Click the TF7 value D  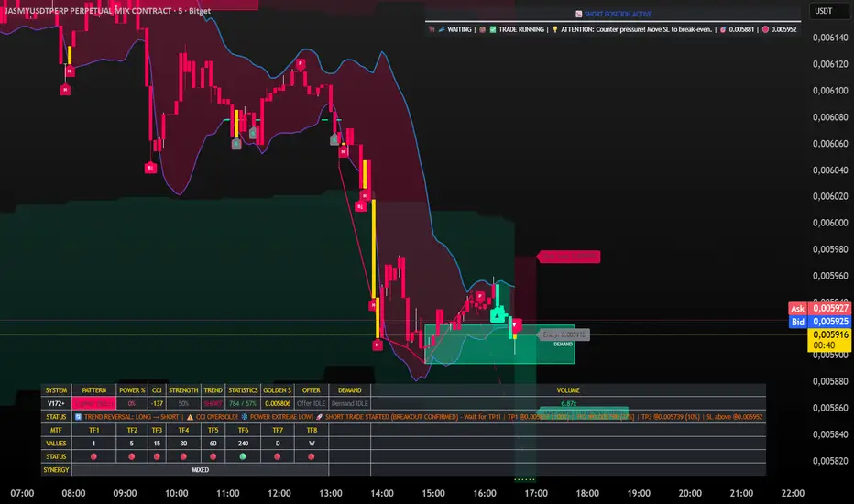point(278,444)
